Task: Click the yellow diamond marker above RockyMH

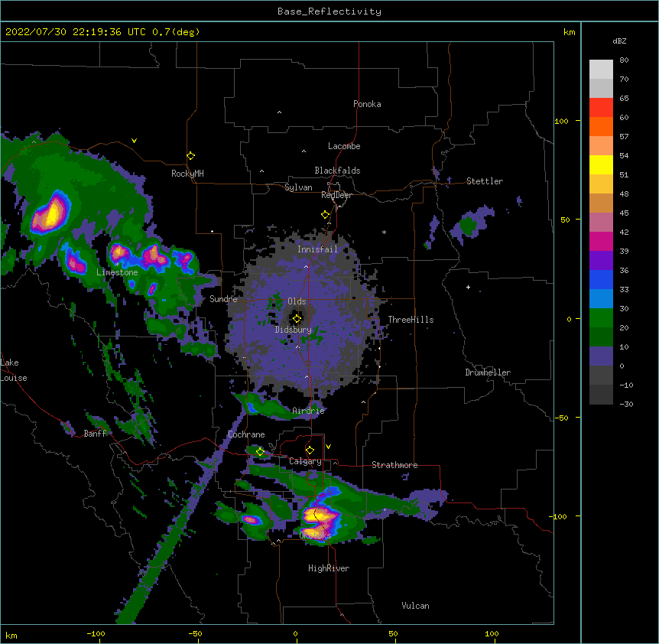Action: [x=190, y=156]
